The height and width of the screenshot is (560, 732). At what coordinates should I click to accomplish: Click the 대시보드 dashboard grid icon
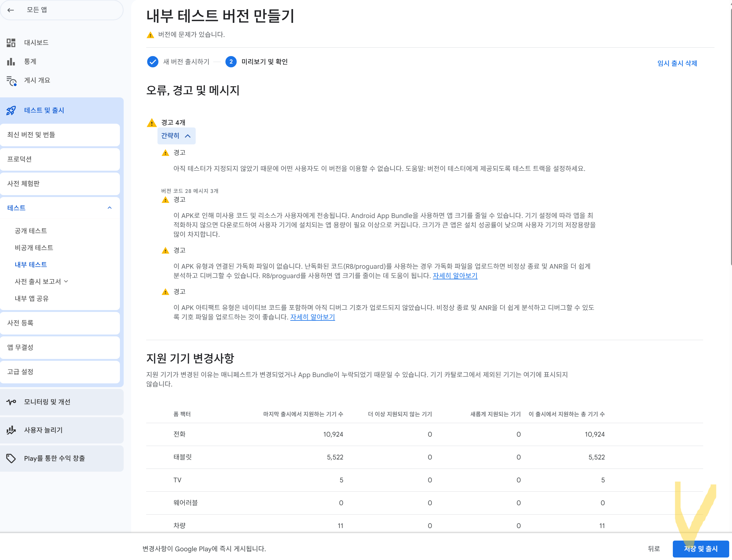[11, 43]
